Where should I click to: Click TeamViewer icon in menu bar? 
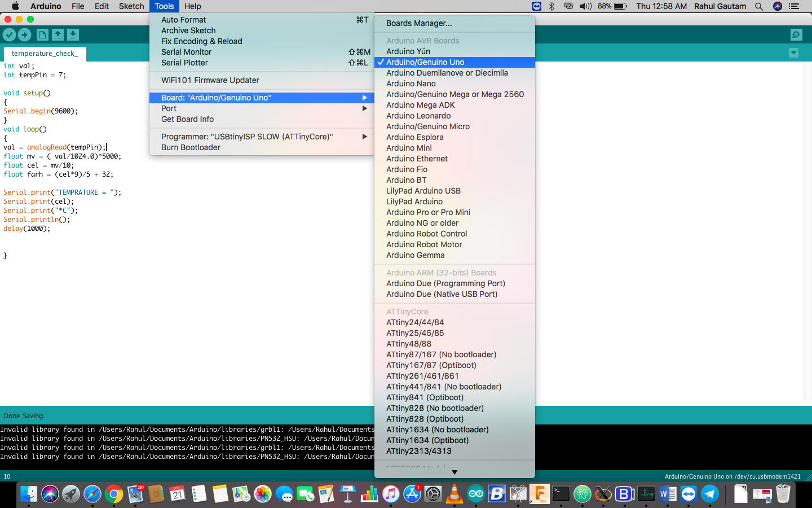coord(537,6)
